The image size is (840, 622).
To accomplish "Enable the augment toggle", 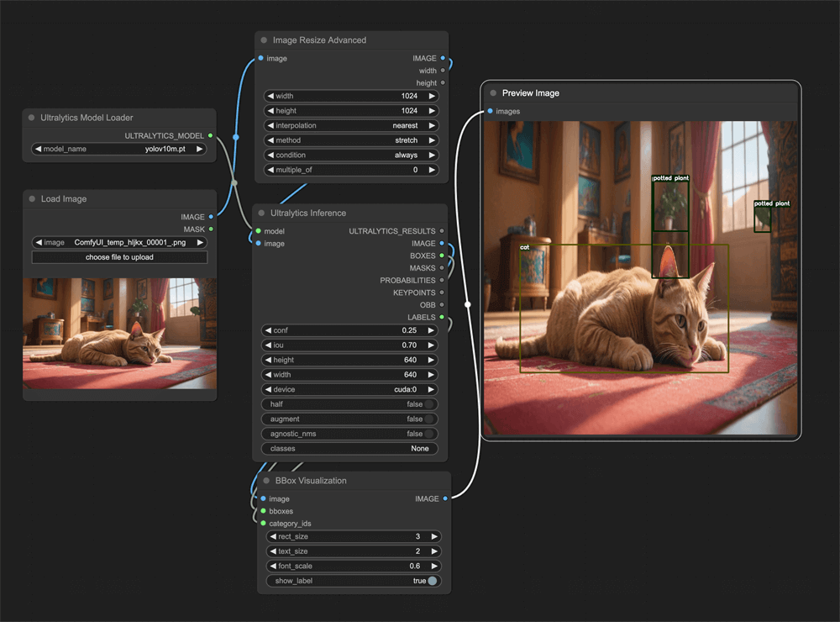I will tap(349, 419).
